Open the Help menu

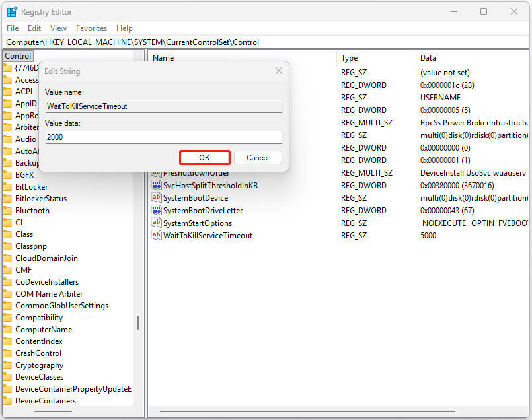pyautogui.click(x=124, y=28)
